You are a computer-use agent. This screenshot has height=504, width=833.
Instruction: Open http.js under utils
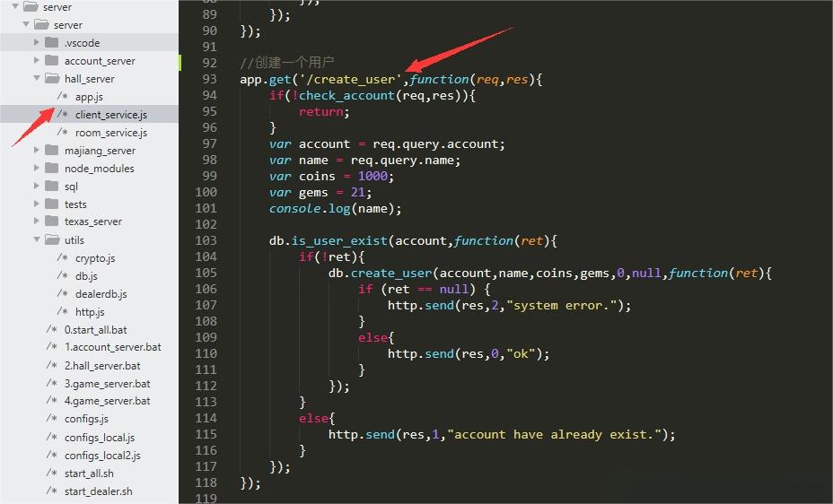tap(90, 312)
